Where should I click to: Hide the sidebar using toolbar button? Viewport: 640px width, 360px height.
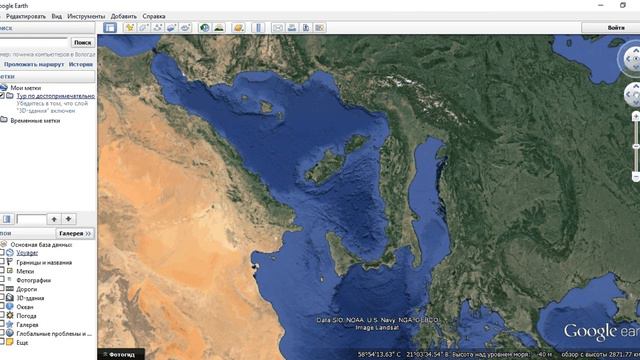[110, 27]
